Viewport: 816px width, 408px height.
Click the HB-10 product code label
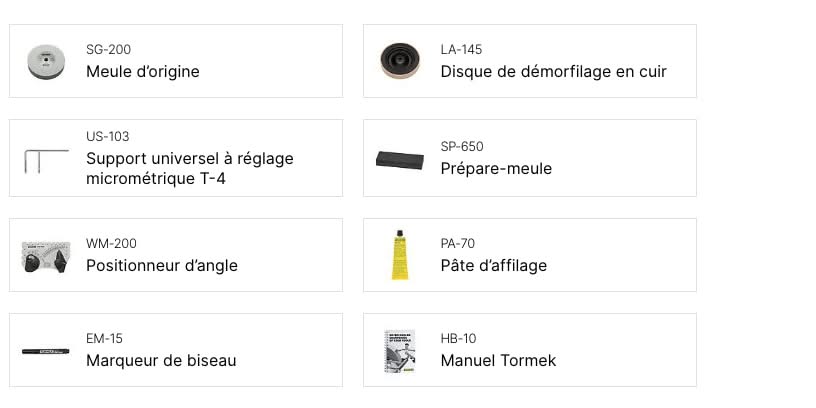(459, 339)
